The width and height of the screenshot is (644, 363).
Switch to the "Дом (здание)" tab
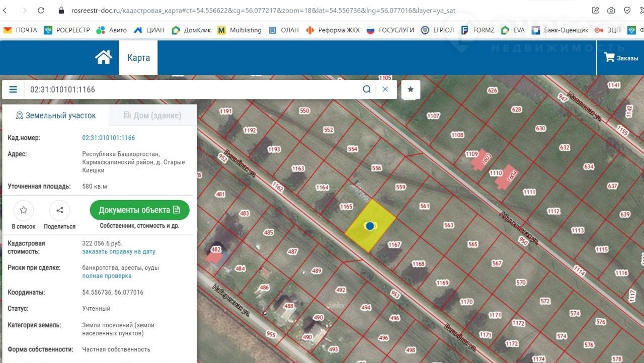[152, 116]
